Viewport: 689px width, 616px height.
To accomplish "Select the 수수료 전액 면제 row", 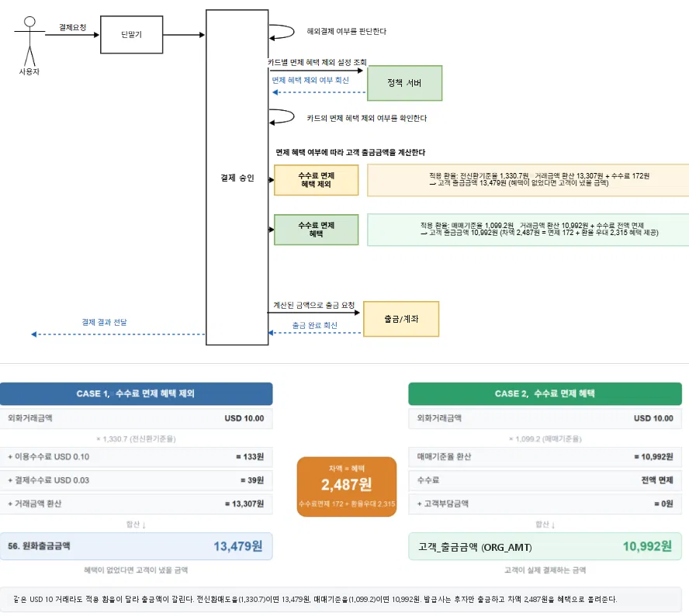I will pyautogui.click(x=545, y=480).
